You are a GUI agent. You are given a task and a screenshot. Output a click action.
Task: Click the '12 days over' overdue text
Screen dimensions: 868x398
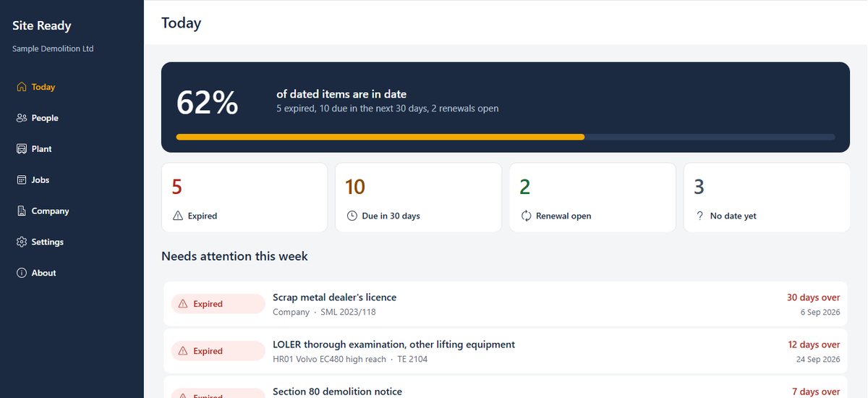(814, 344)
